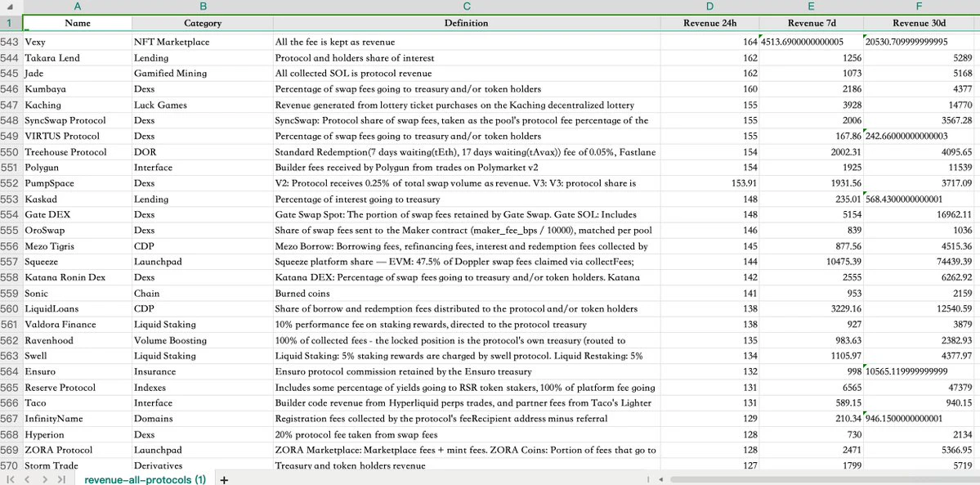Select the 47379 Reserve Protocol cell
Viewport: 980px width, 485px height.
pos(919,388)
